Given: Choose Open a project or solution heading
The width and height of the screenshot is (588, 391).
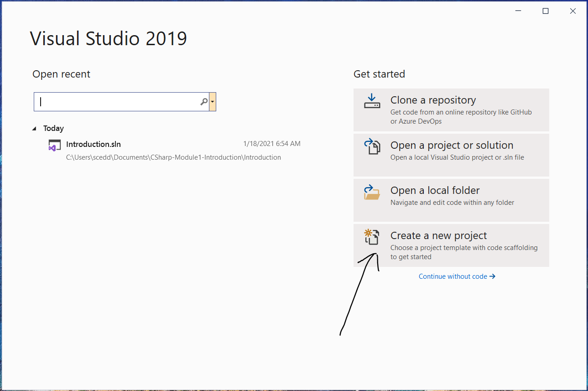Looking at the screenshot, I should click(x=452, y=145).
